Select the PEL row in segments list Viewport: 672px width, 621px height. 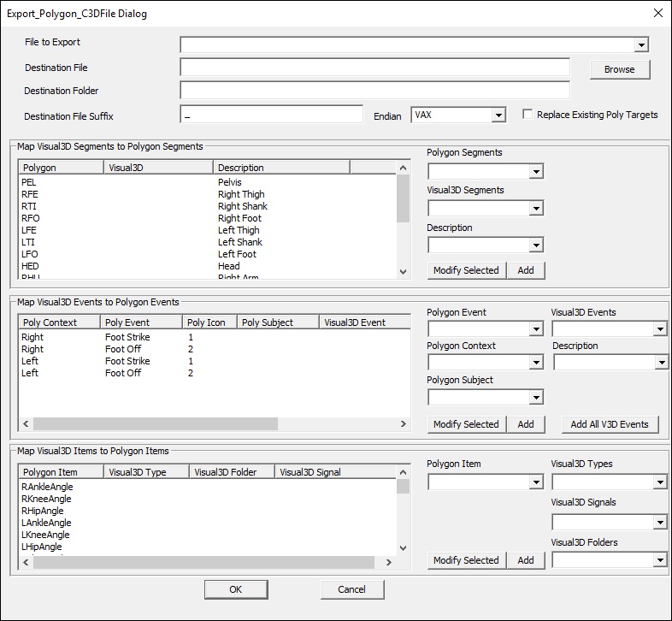[208, 182]
